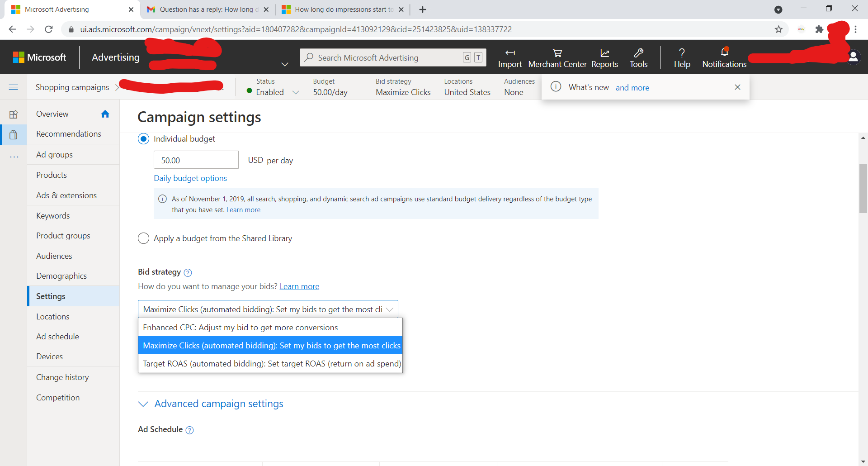Click the Ad Schedule help icon
The width and height of the screenshot is (868, 466).
coord(190,430)
